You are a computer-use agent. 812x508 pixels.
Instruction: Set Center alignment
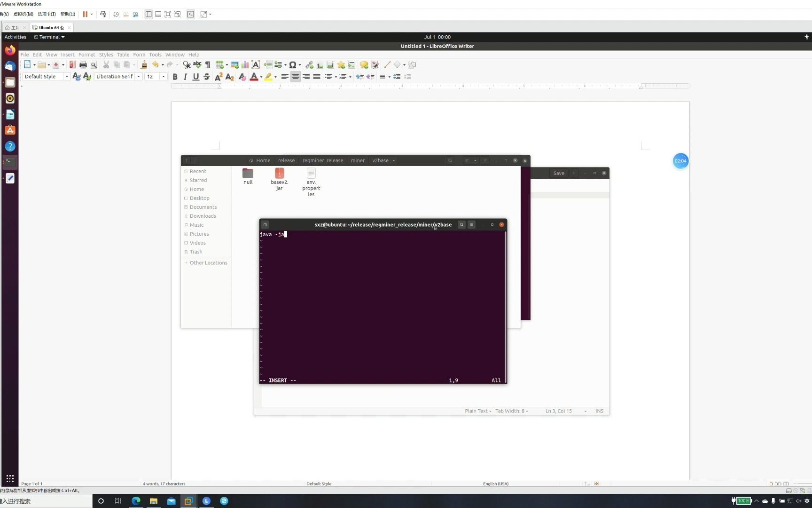click(x=295, y=77)
